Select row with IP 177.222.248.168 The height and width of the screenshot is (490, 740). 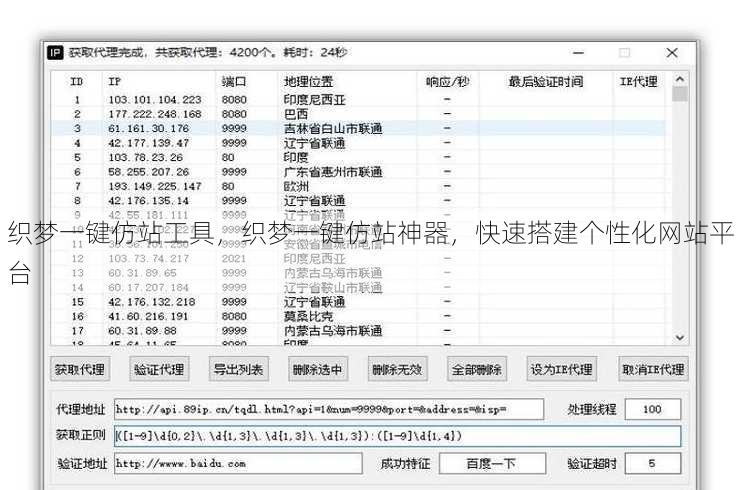[x=359, y=114]
